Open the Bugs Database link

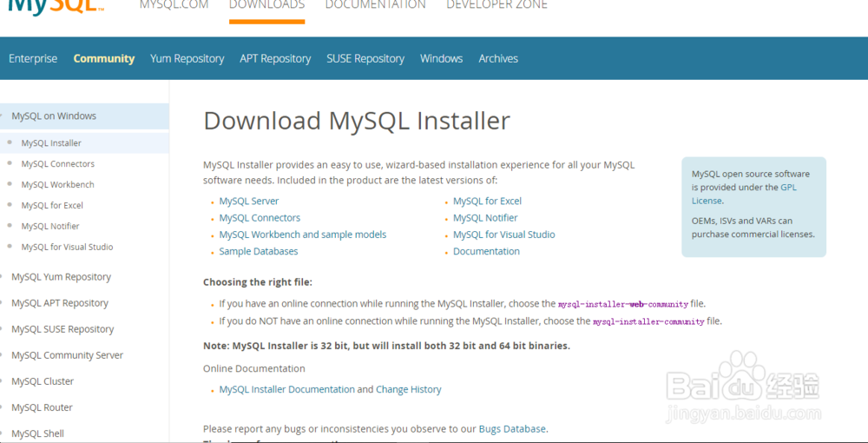[x=512, y=428]
